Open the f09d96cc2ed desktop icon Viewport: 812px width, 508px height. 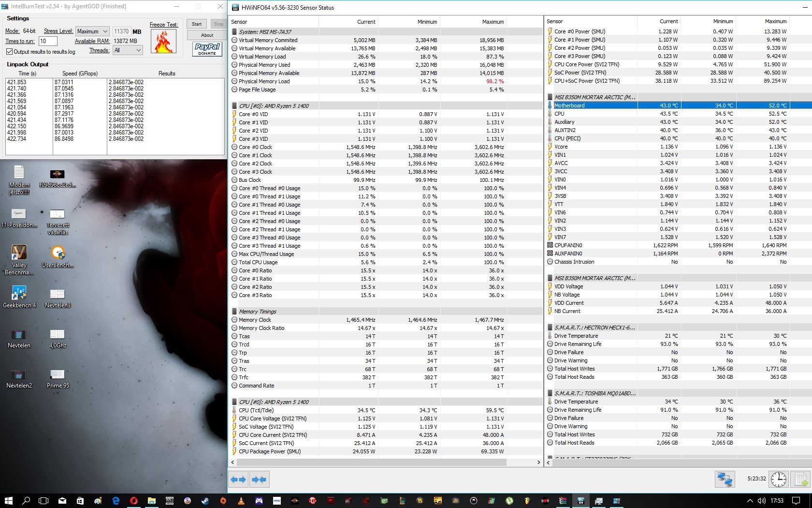point(57,178)
